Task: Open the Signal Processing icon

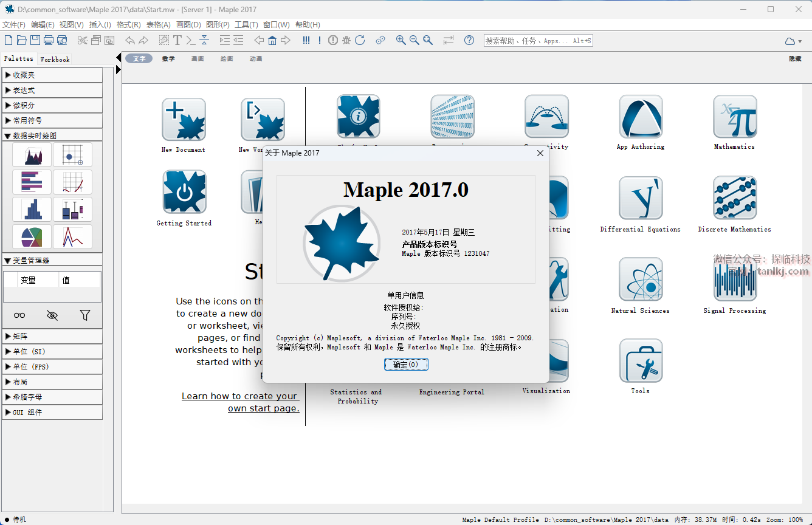Action: [735, 280]
